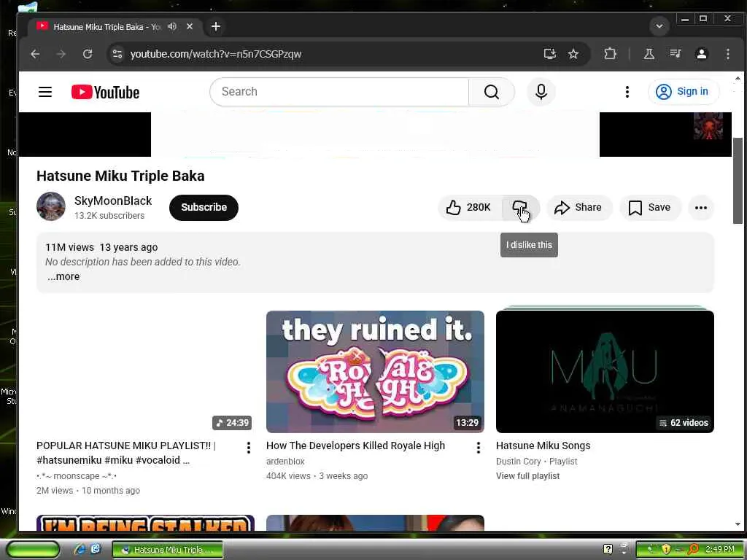Click the security shield tray icon
Viewport: 747px width, 560px height.
click(x=666, y=549)
